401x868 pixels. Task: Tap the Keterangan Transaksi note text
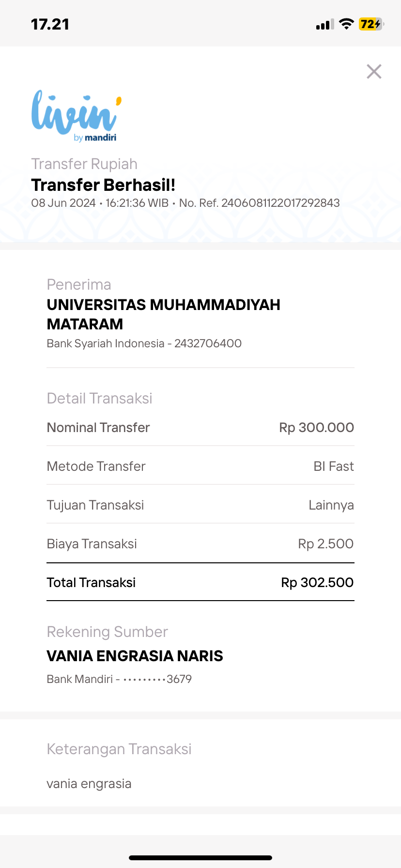click(89, 784)
